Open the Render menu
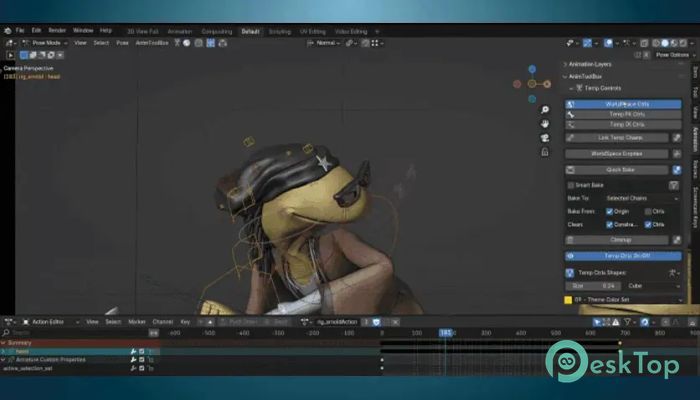 (x=57, y=30)
